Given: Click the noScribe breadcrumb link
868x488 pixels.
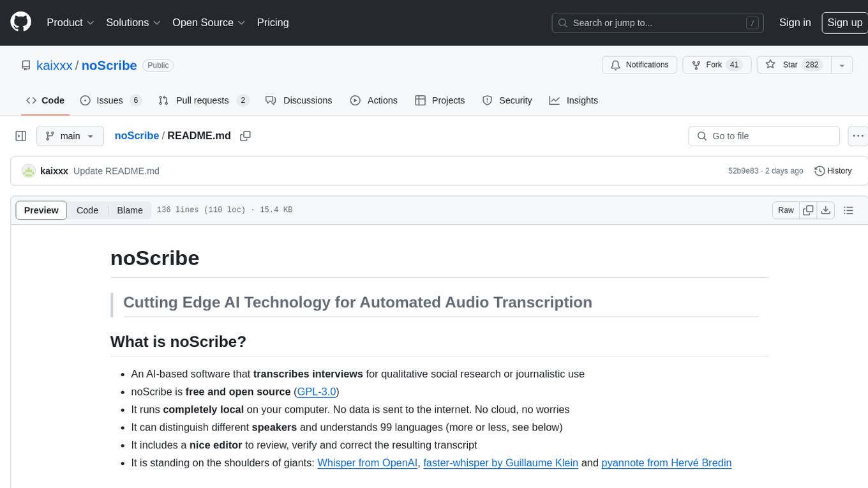Looking at the screenshot, I should (x=137, y=135).
